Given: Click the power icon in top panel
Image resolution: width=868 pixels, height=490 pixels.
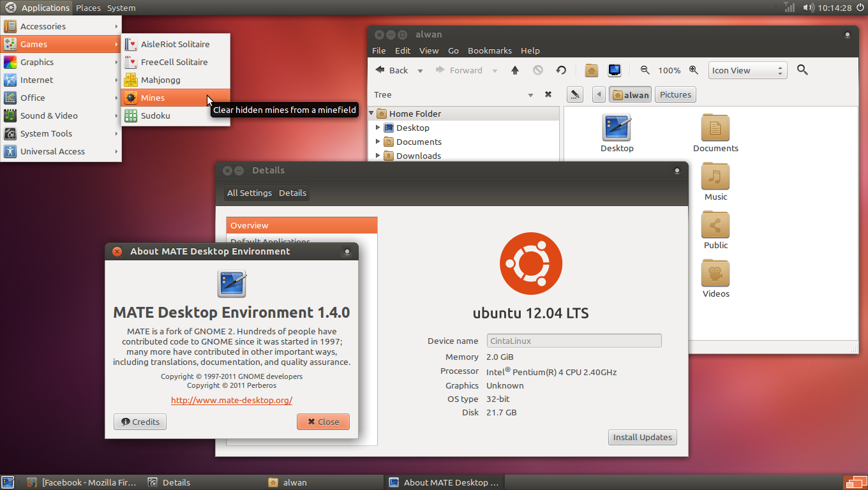Looking at the screenshot, I should pos(860,8).
